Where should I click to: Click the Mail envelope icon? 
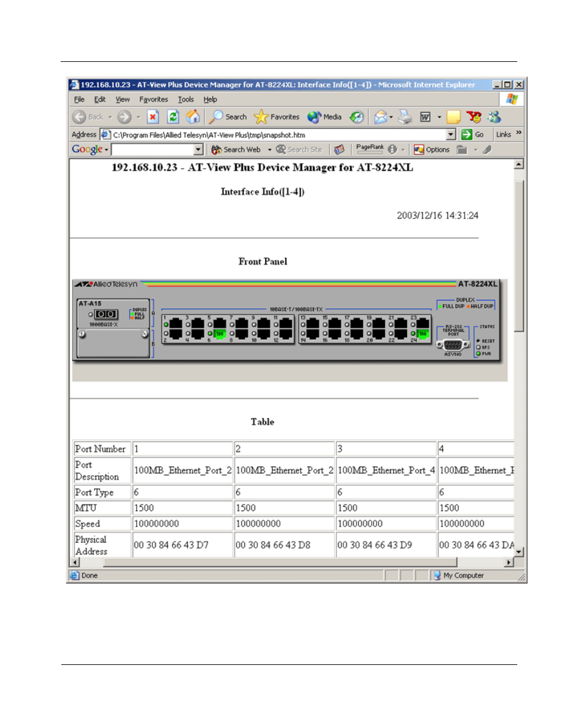tap(381, 117)
